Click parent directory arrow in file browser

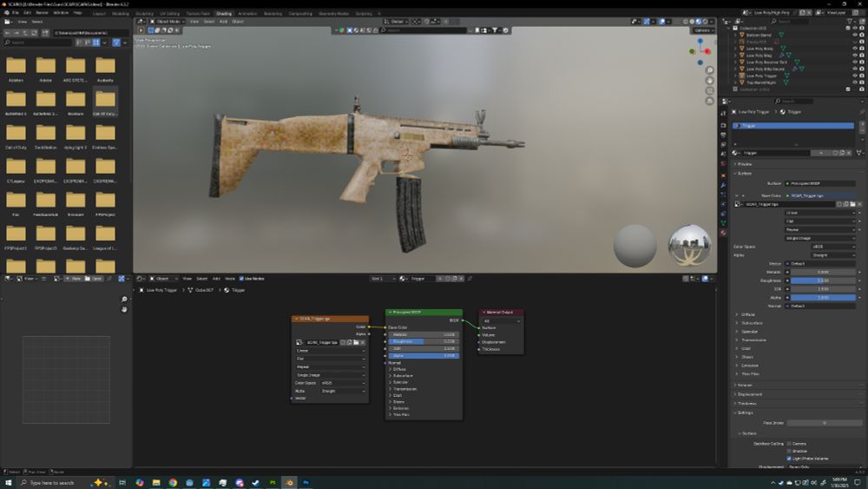(25, 33)
